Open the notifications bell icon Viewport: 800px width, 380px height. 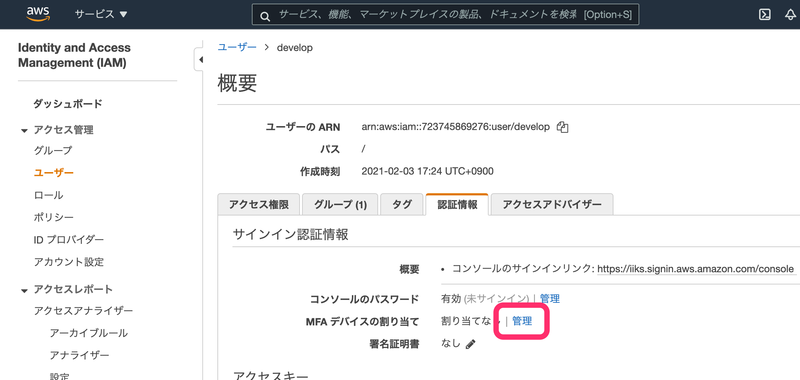(x=790, y=15)
